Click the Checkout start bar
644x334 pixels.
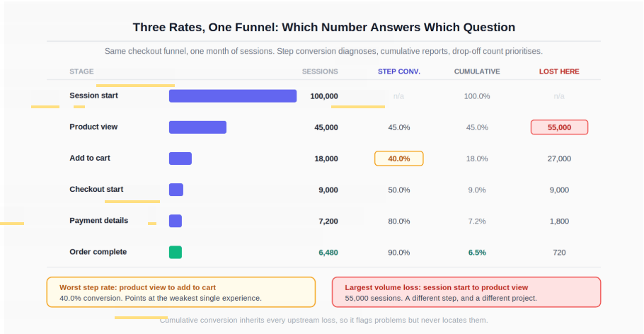[x=176, y=190]
